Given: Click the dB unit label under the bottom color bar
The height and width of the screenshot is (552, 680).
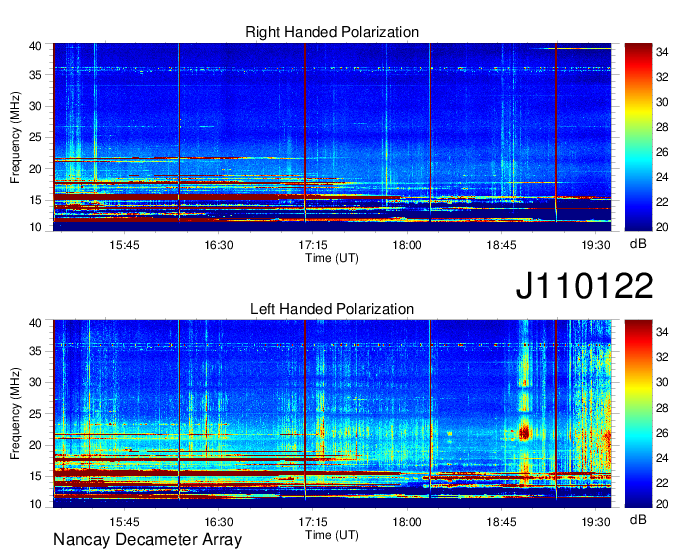Looking at the screenshot, I should (638, 519).
